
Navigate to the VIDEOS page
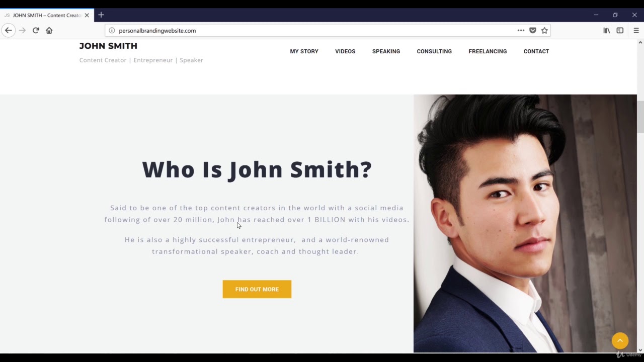[345, 51]
